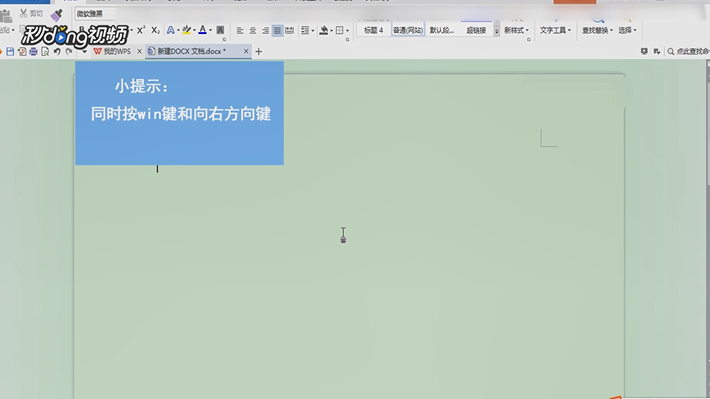Apply superscript with the X² icon
The width and height of the screenshot is (710, 399).
click(141, 30)
